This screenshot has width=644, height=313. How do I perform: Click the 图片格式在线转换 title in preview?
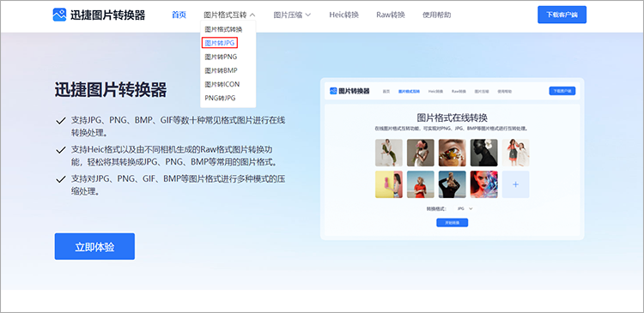point(453,118)
